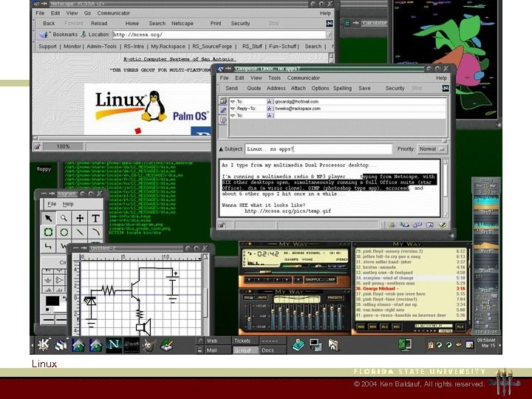This screenshot has height=399, width=532.
Task: Click the Location URL field
Action: (219, 34)
